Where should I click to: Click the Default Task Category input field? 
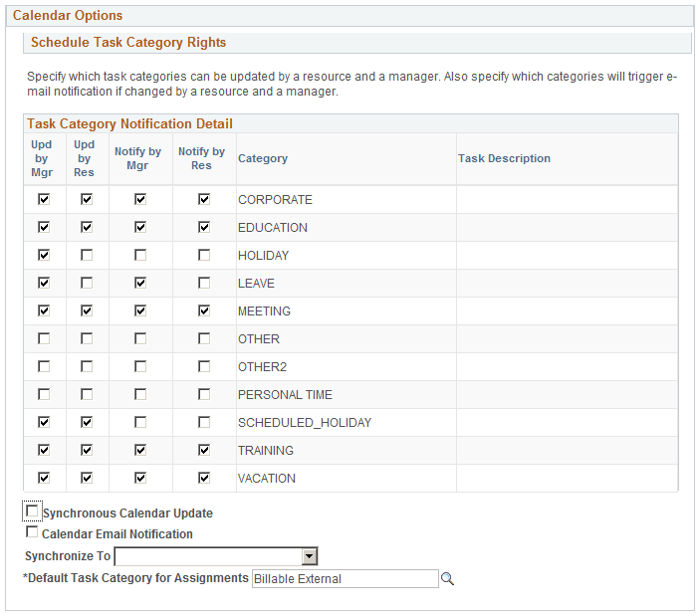pos(346,578)
